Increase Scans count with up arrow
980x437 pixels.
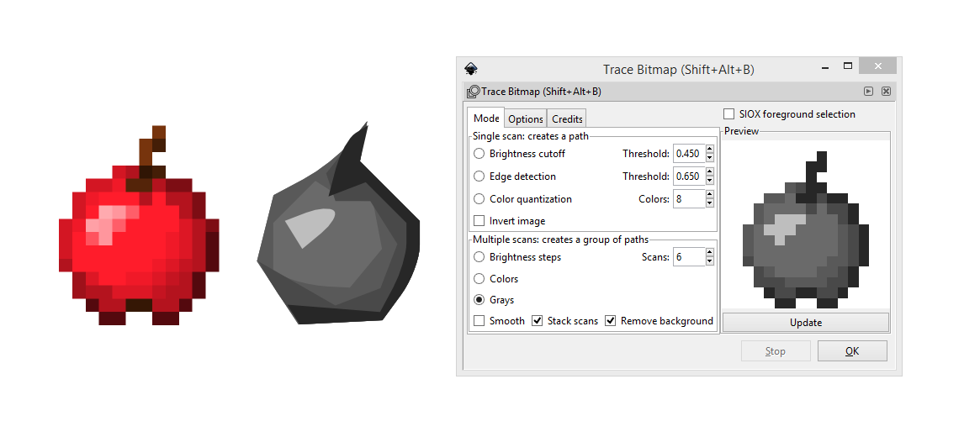(x=709, y=252)
